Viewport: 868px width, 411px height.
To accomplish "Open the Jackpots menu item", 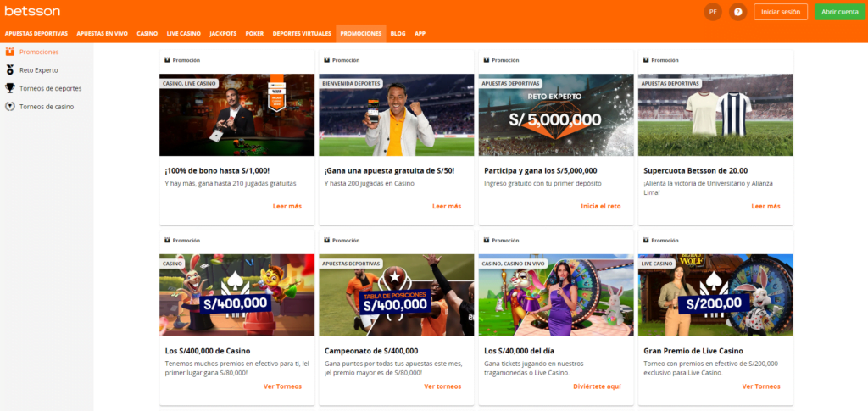I will click(x=223, y=33).
